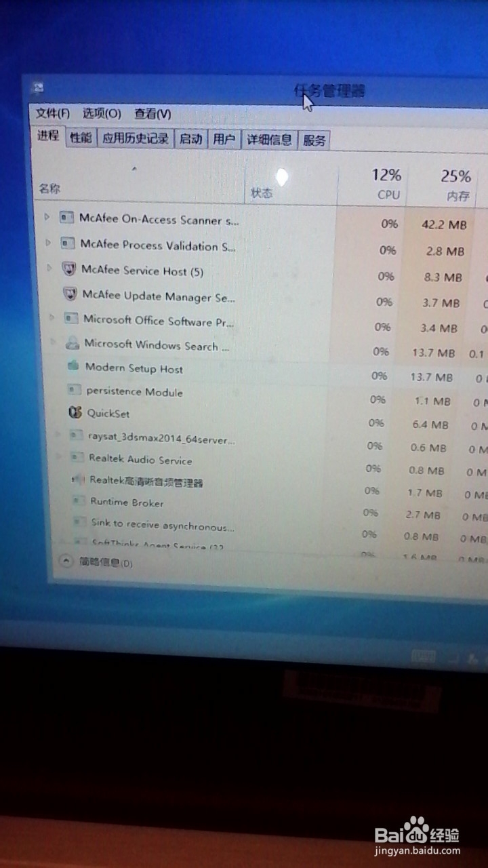Open the 选项(O) menu
Screen dimensions: 488x868
(102, 113)
